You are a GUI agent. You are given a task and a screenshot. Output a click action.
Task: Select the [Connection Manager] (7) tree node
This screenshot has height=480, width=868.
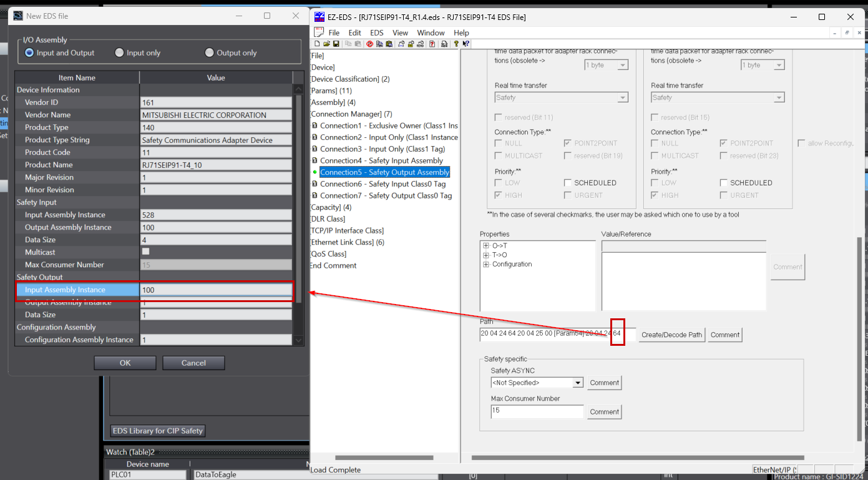(351, 114)
